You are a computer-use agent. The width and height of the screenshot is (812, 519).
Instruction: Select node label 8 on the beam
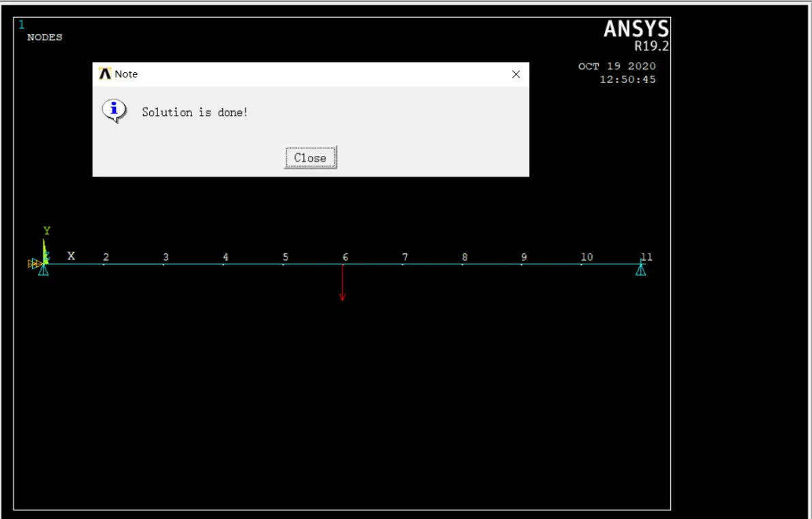465,257
